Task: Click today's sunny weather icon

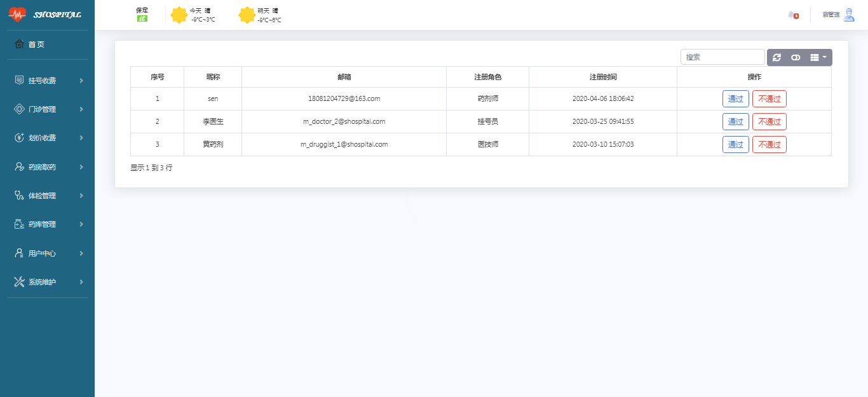Action: pos(179,15)
